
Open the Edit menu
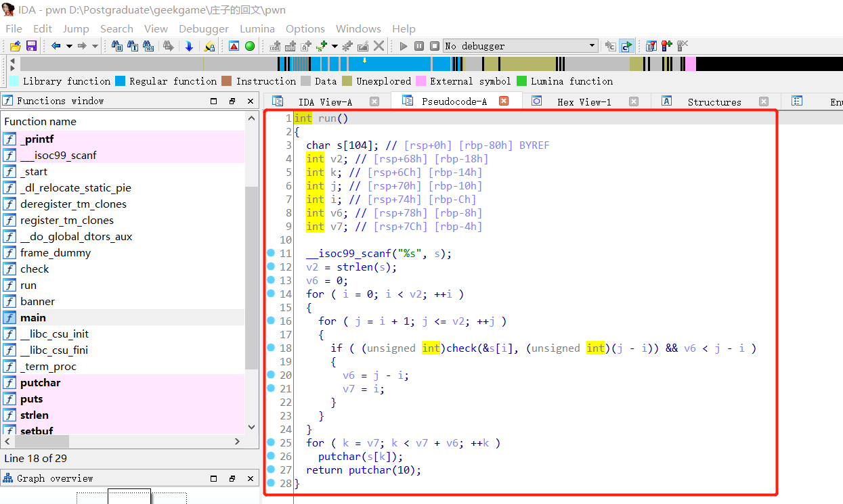click(43, 28)
